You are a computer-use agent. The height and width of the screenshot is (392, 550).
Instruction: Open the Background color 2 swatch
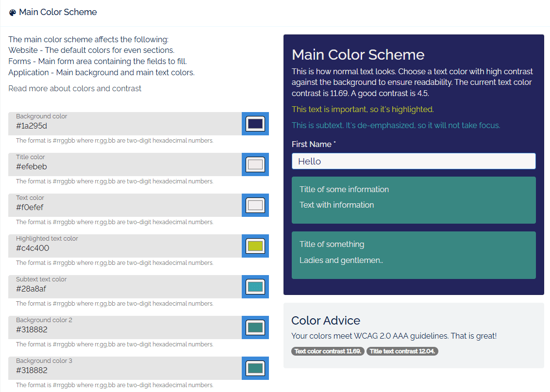pos(255,327)
